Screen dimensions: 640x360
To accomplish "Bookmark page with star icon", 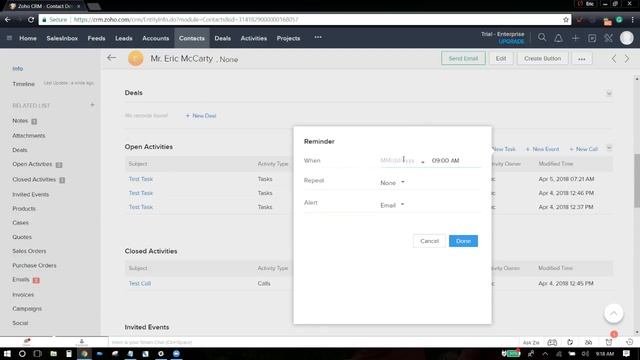I will pos(566,19).
